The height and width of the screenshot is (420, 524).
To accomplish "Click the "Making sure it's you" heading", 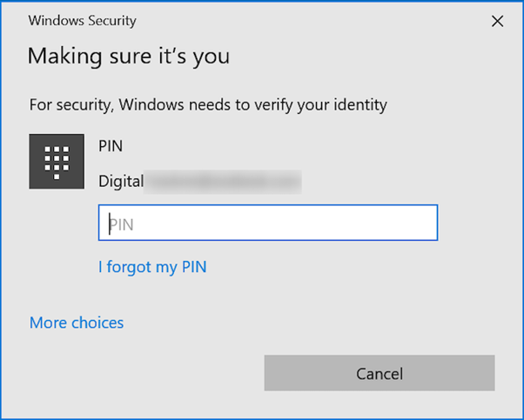I will pos(129,57).
